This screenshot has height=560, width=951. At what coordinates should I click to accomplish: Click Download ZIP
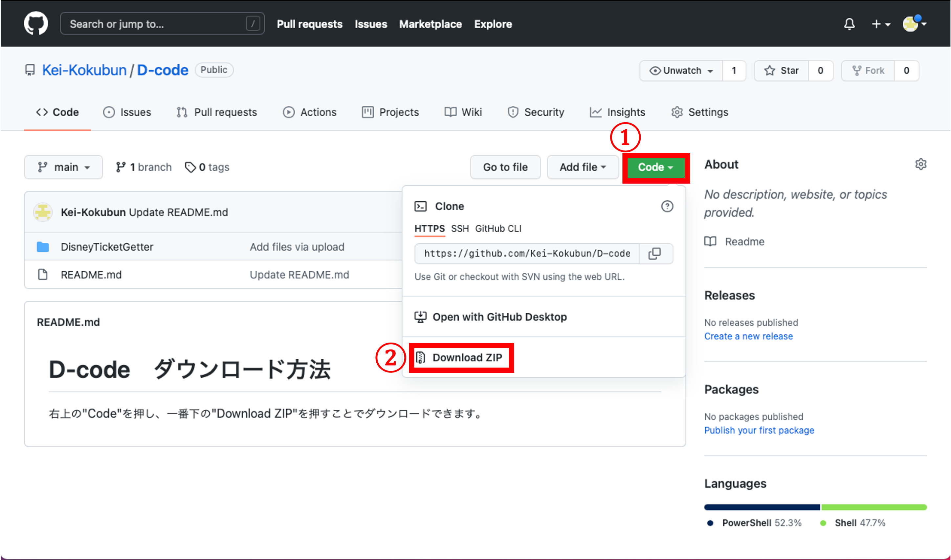[x=468, y=357]
